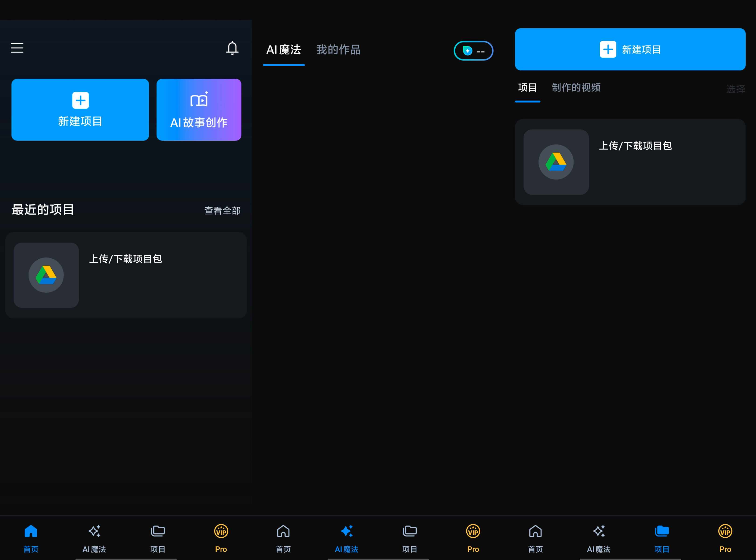Tap the plus icon on the 新建项目 card
756x560 pixels.
pyautogui.click(x=80, y=100)
